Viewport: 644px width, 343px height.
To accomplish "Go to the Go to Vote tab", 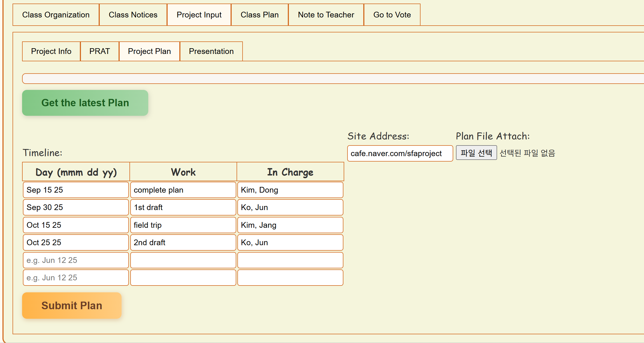I will (392, 15).
